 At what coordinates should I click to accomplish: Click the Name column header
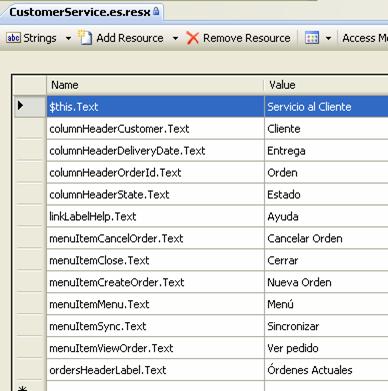155,85
